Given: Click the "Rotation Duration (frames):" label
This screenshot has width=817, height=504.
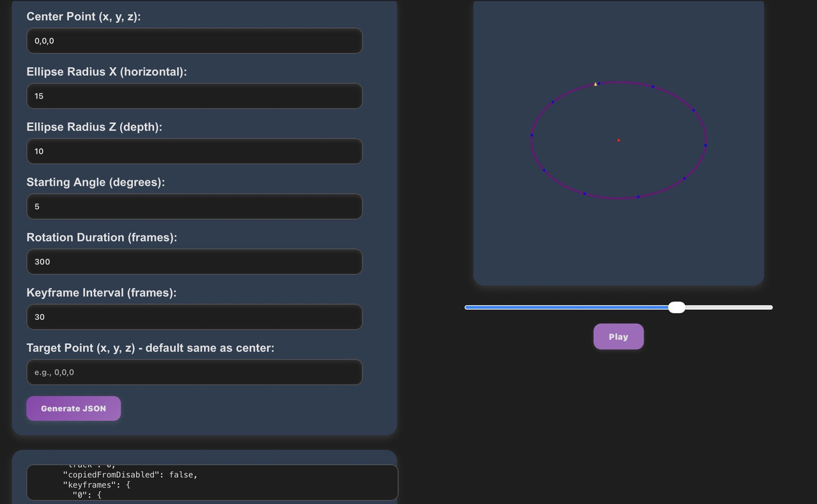Looking at the screenshot, I should pyautogui.click(x=102, y=238).
